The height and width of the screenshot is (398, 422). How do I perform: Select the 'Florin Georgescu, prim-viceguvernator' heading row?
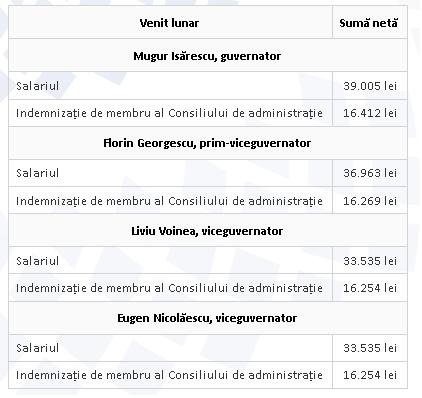(x=207, y=143)
